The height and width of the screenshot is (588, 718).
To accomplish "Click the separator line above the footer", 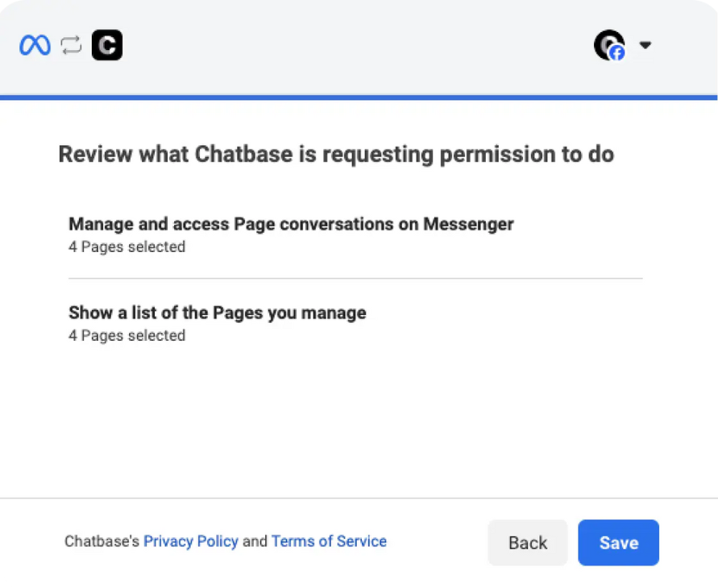I will click(x=359, y=498).
